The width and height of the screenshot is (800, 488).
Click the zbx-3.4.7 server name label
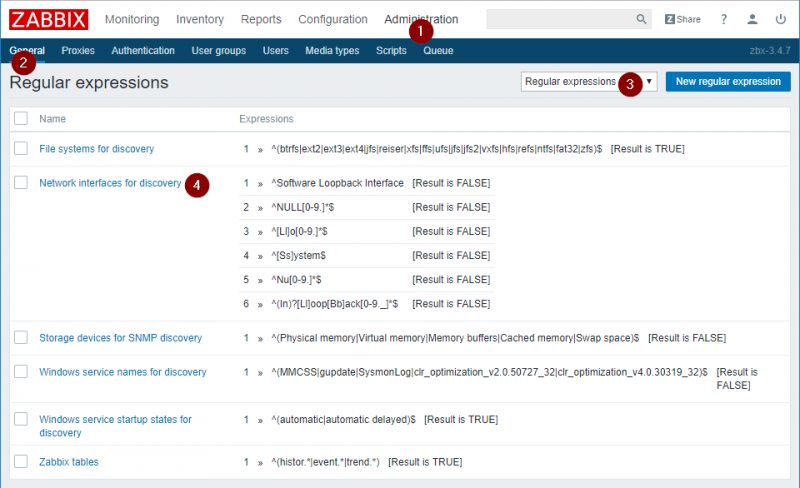point(770,51)
